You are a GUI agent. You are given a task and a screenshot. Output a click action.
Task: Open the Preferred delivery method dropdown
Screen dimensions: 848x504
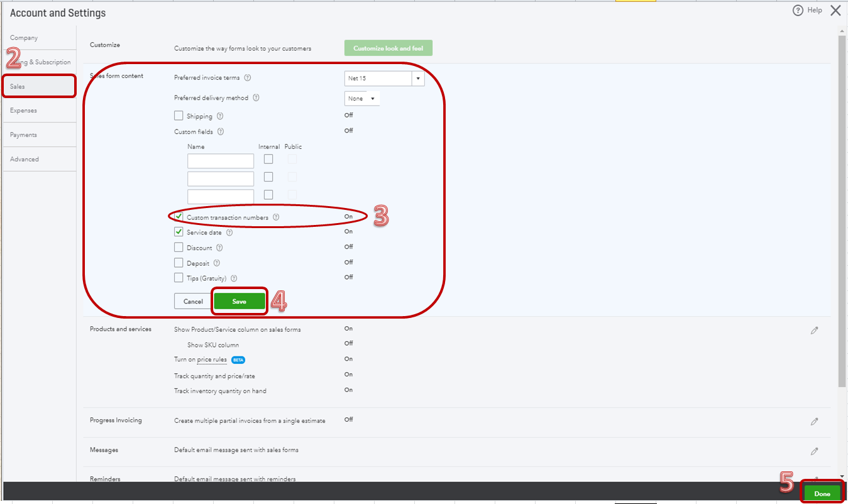tap(362, 99)
